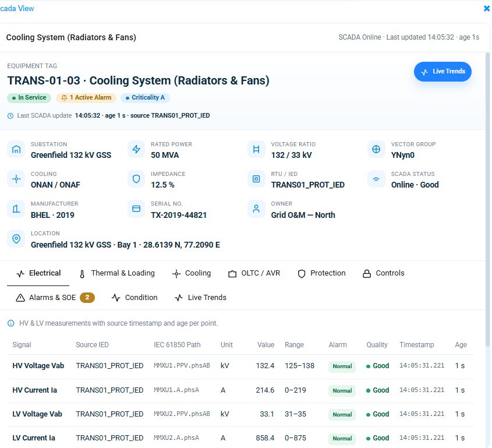Click the info icon beside HV & LV measurements
Screen dimensions: 492x448
coord(10,323)
